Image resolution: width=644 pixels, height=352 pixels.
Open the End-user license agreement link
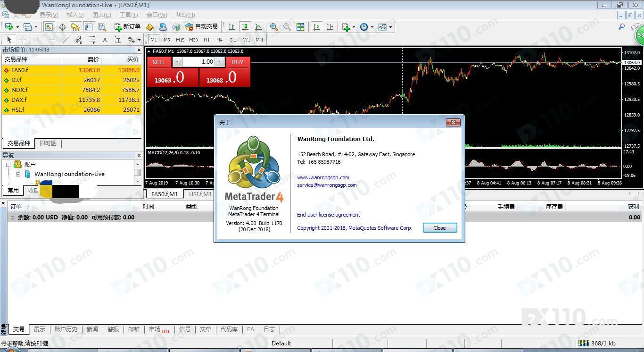coord(328,215)
